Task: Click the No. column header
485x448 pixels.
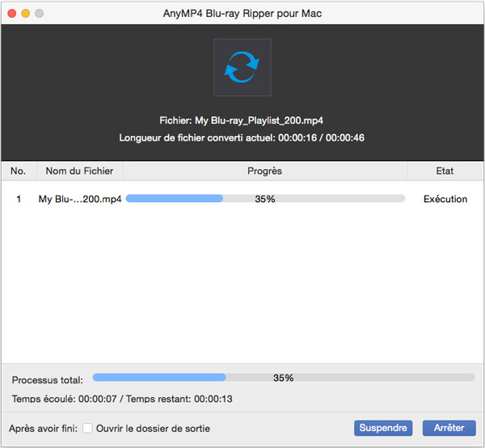Action: [19, 171]
